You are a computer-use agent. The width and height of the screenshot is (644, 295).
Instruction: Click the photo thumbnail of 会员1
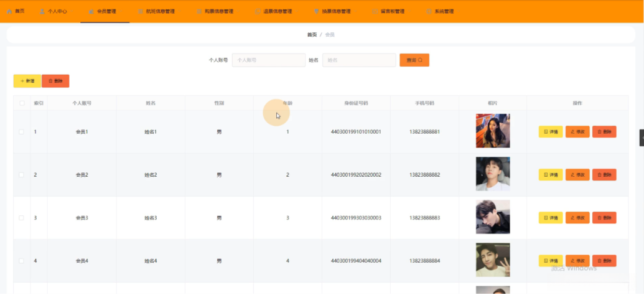493,131
